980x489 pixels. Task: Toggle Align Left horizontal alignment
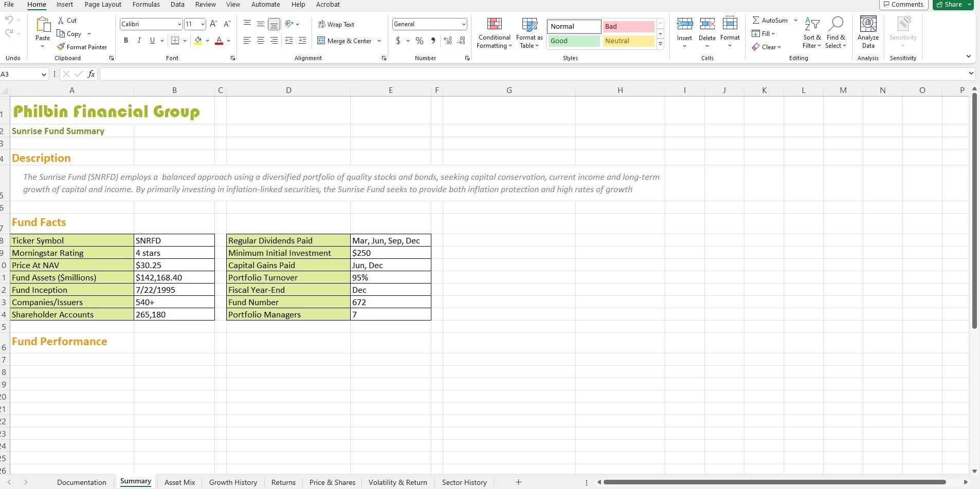point(247,41)
